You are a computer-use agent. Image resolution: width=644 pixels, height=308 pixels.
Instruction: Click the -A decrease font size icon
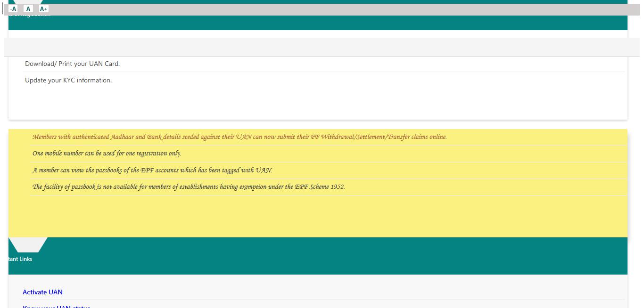click(x=14, y=8)
